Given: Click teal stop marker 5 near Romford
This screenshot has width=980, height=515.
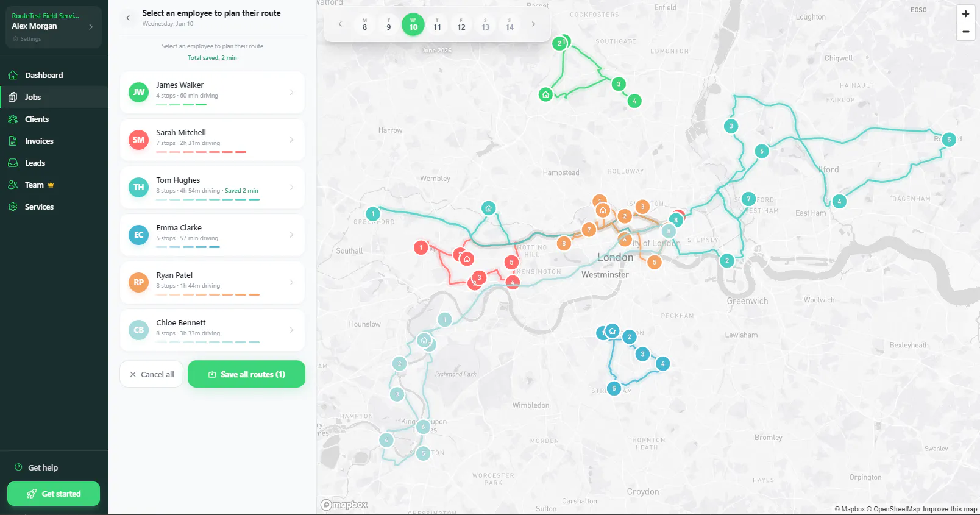Looking at the screenshot, I should pos(949,140).
